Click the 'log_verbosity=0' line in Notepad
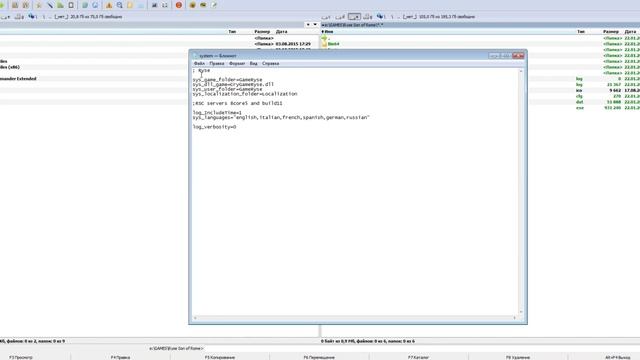This screenshot has height=360, width=640. click(x=214, y=127)
